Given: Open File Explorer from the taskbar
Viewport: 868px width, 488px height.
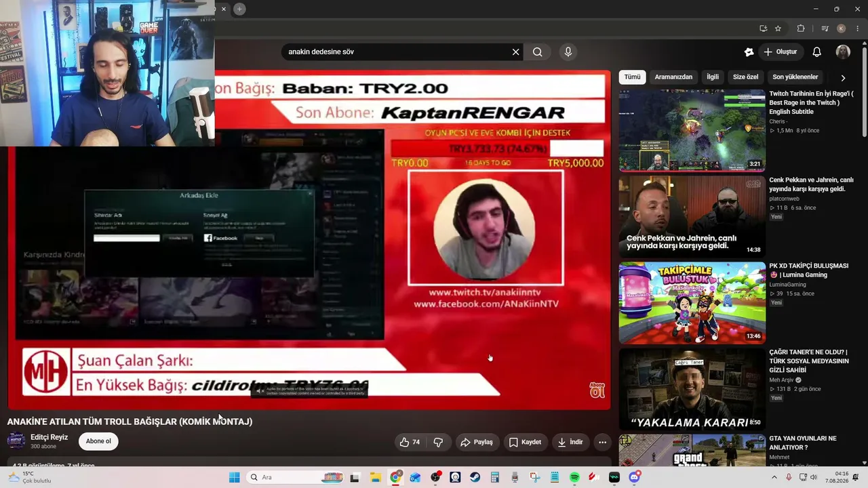Looking at the screenshot, I should click(375, 477).
